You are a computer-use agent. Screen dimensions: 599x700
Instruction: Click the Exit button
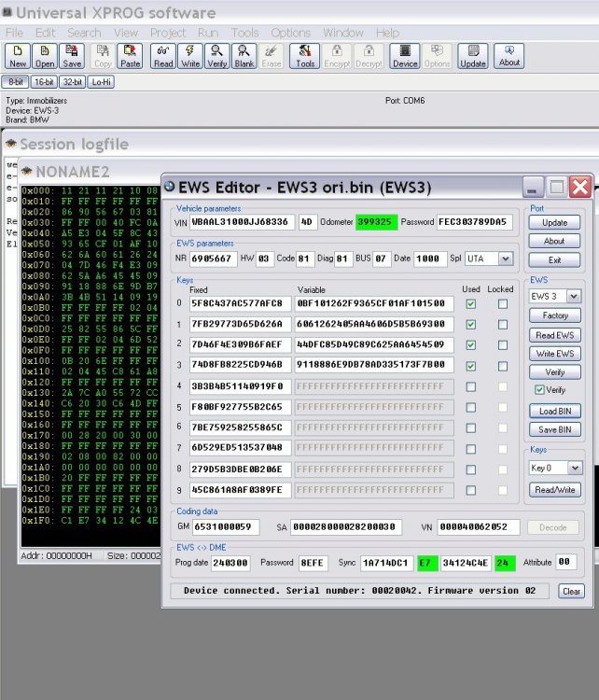coord(554,259)
